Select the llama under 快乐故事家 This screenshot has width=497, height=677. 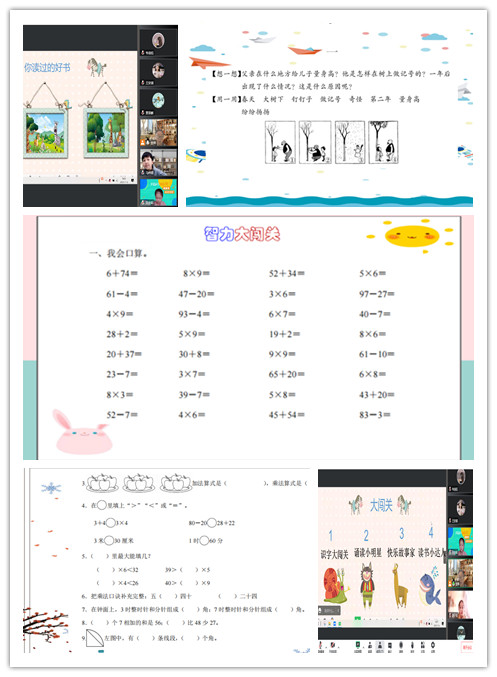pyautogui.click(x=399, y=586)
